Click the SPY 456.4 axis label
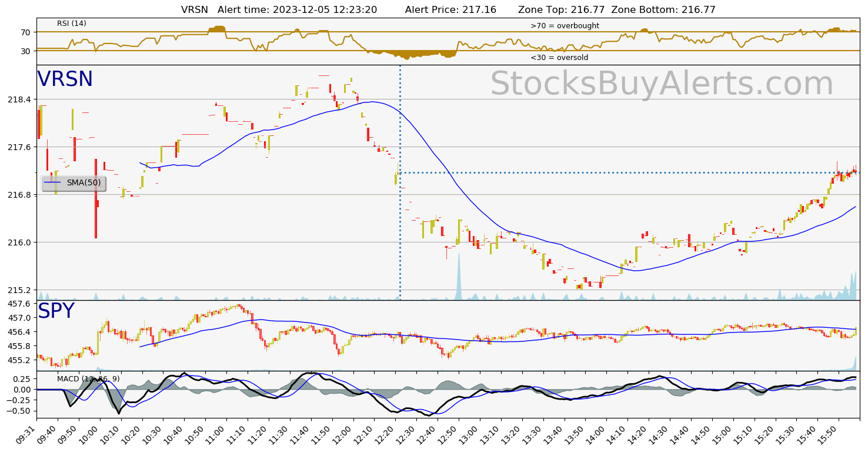This screenshot has width=868, height=452. 19,332
